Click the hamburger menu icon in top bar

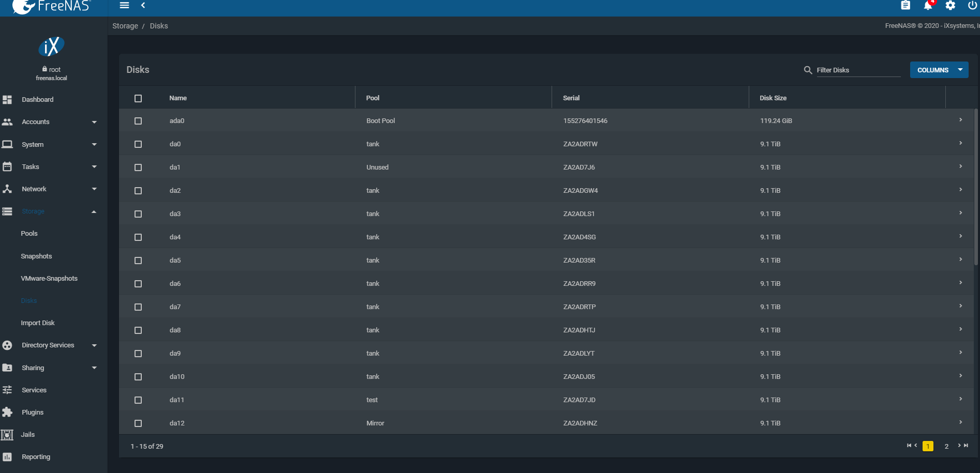[124, 5]
